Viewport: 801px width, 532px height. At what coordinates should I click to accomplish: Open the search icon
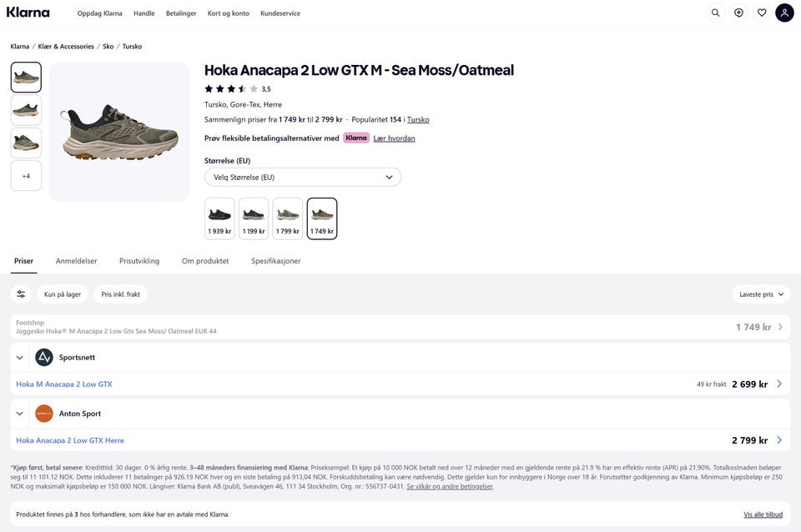715,13
